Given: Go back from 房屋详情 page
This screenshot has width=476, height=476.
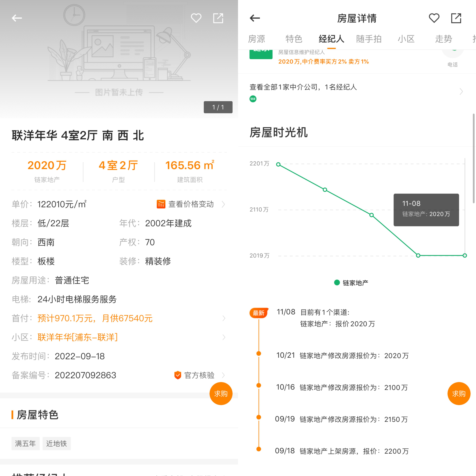Looking at the screenshot, I should point(255,18).
